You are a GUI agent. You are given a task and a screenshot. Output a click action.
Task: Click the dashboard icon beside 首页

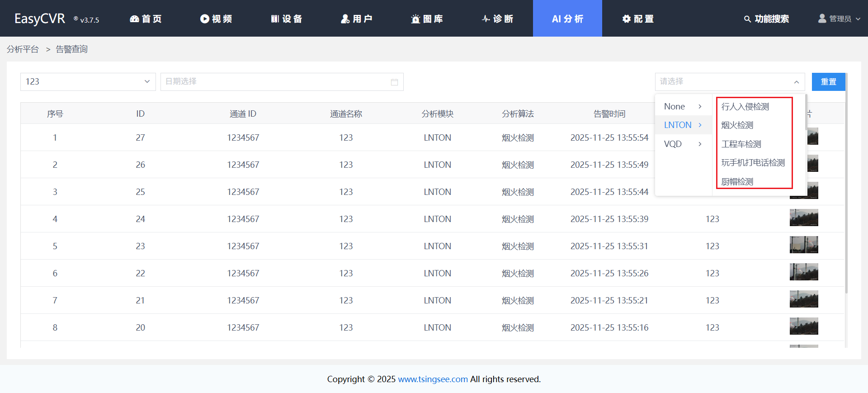coord(134,19)
